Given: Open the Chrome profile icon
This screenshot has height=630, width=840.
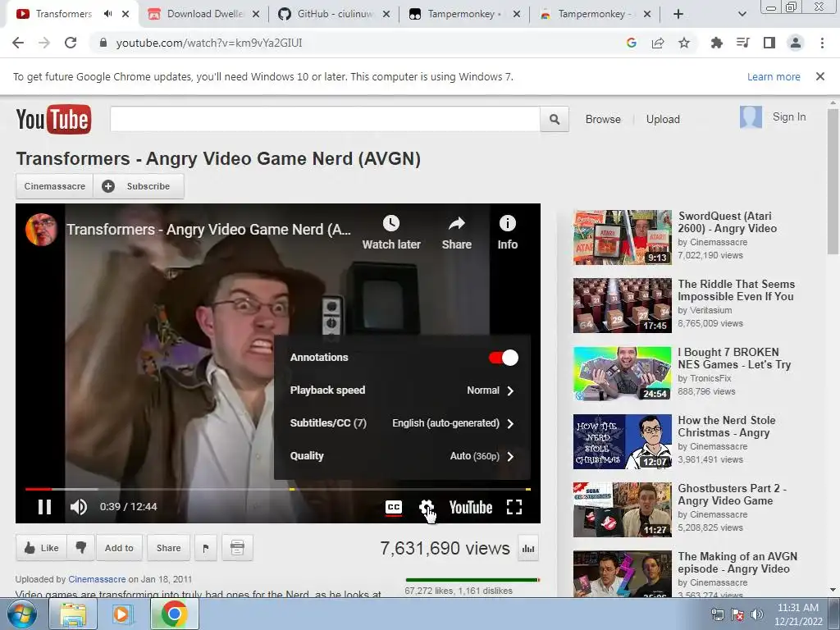Looking at the screenshot, I should (796, 43).
